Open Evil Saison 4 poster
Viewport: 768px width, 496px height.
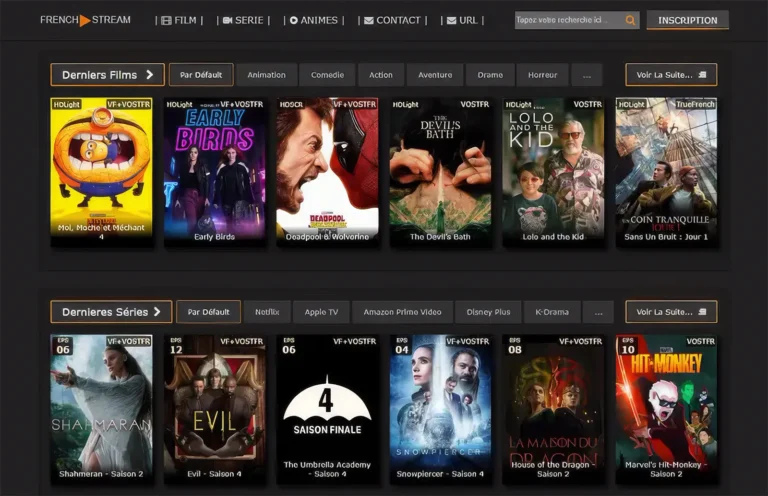[x=215, y=409]
